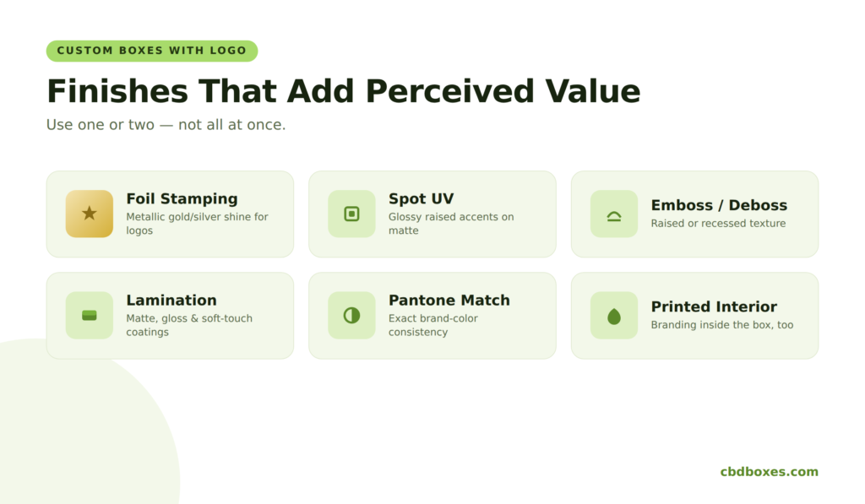Click the Emboss / Deboss arc icon
Image resolution: width=865 pixels, height=504 pixels.
[x=614, y=214]
